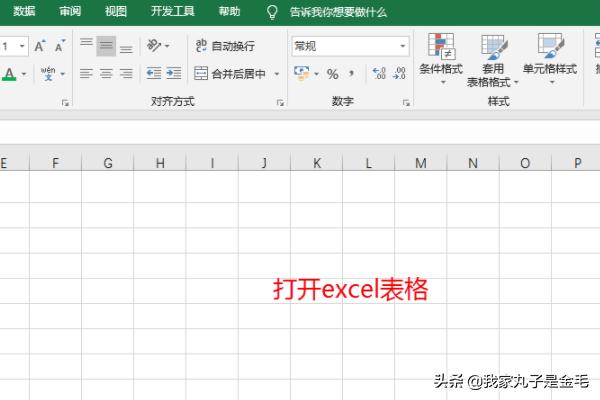Viewport: 600px width, 400px height.
Task: Align text to the right
Action: coord(126,73)
